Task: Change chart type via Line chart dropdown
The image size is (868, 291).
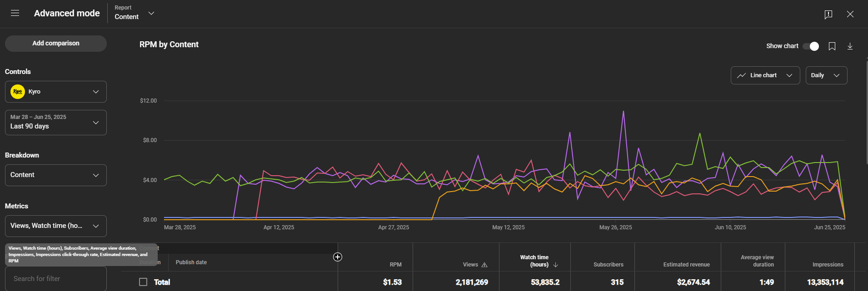Action: [765, 75]
